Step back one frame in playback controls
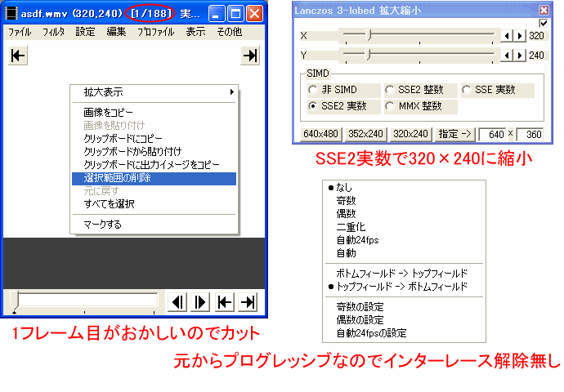The image size is (564, 392). point(177,302)
